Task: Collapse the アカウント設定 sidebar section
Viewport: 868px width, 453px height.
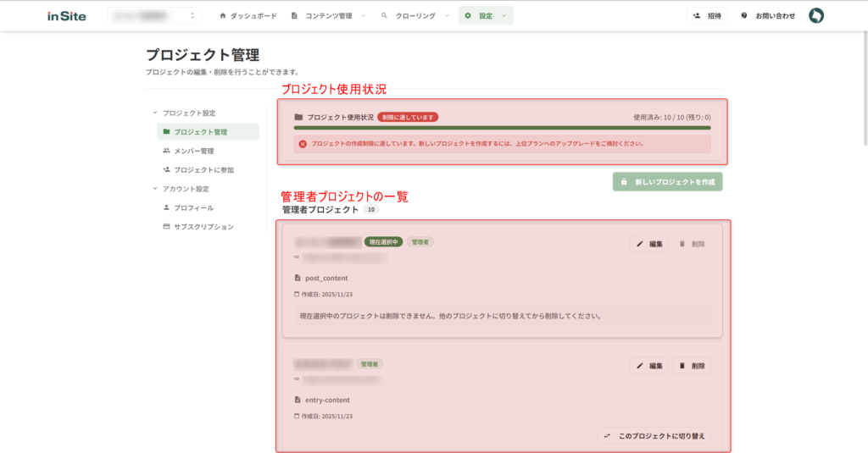Action: click(x=181, y=189)
